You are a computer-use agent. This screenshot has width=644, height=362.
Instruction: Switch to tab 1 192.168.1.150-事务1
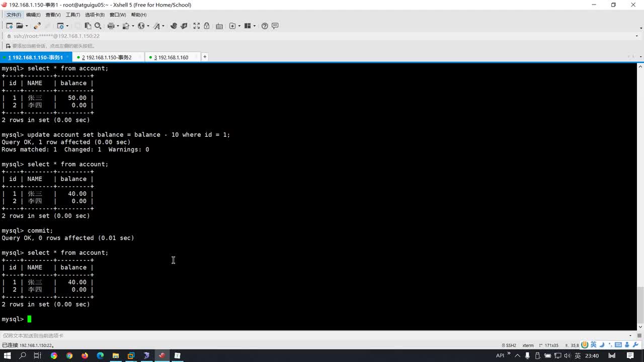click(36, 57)
